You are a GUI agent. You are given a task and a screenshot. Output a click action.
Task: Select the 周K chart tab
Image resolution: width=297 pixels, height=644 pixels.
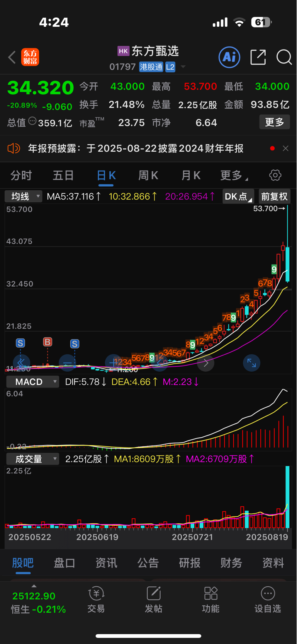(148, 176)
